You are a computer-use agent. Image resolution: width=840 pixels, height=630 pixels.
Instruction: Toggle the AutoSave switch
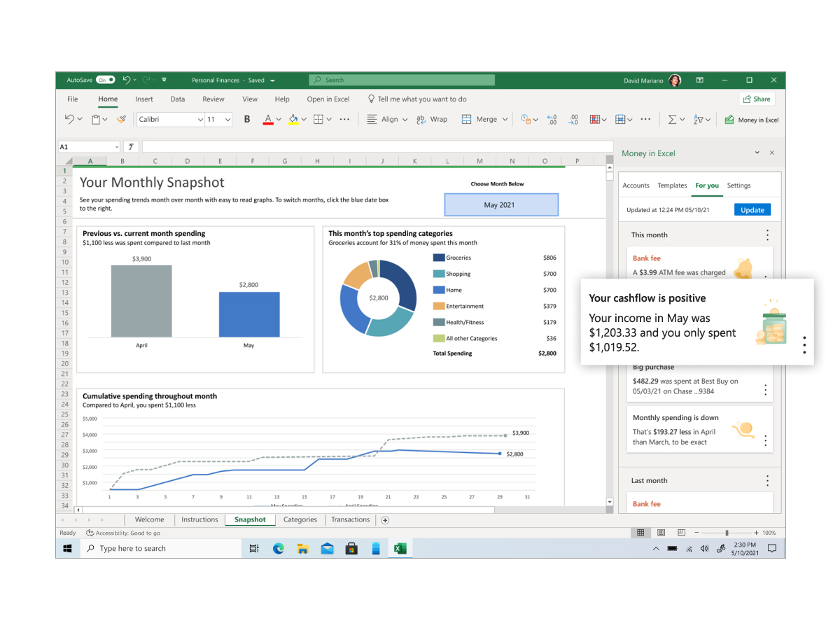(106, 80)
